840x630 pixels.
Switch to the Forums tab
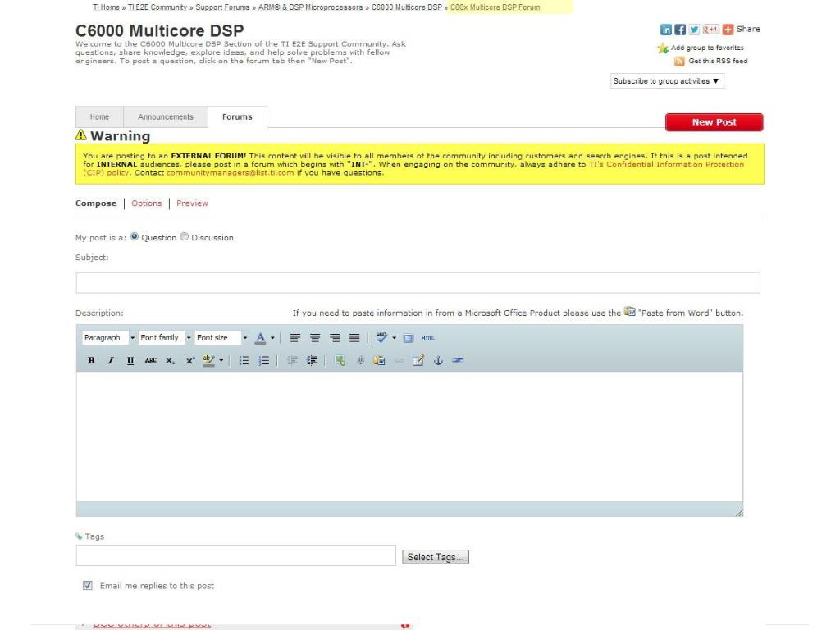coord(237,116)
